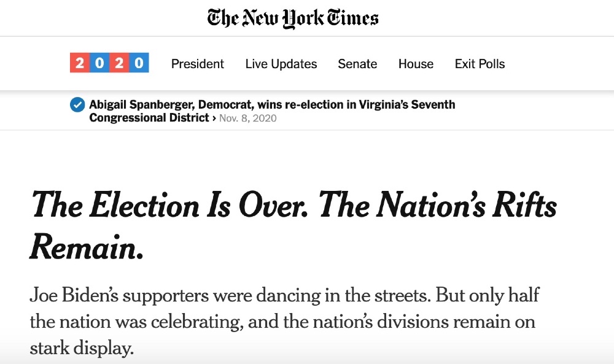
Task: Go to Live Updates
Action: point(281,64)
